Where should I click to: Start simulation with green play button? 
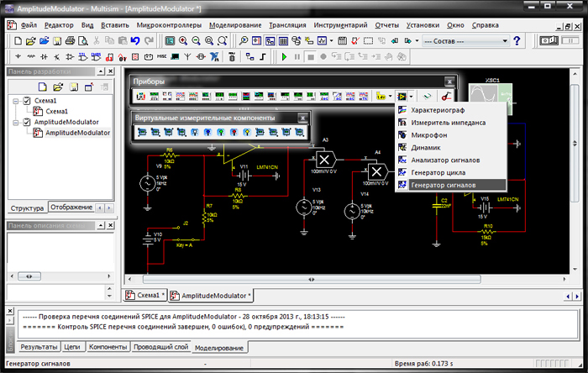[284, 57]
